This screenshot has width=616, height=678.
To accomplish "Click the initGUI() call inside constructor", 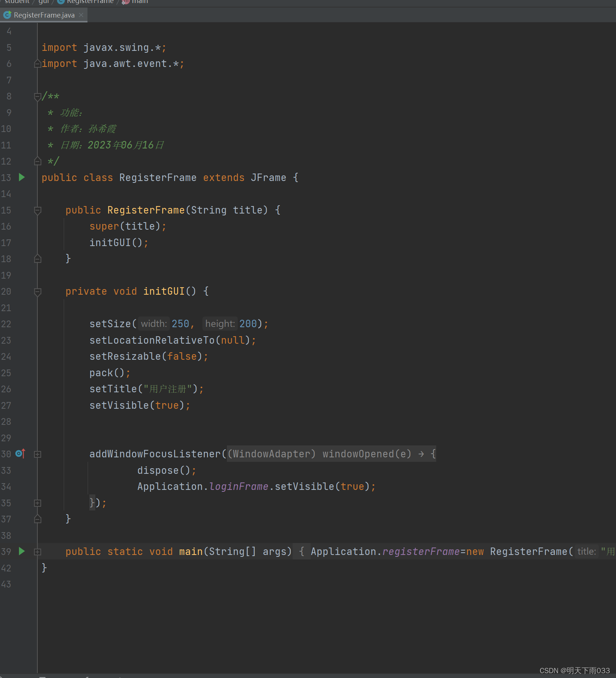I will [119, 243].
